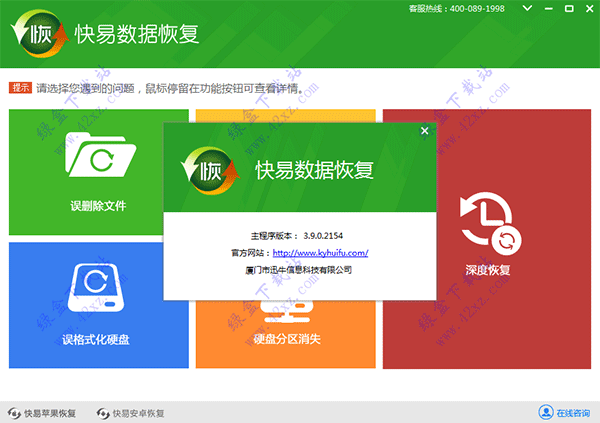
Task: Open 快易安卓恢复 from bottom bar
Action: pos(130,413)
